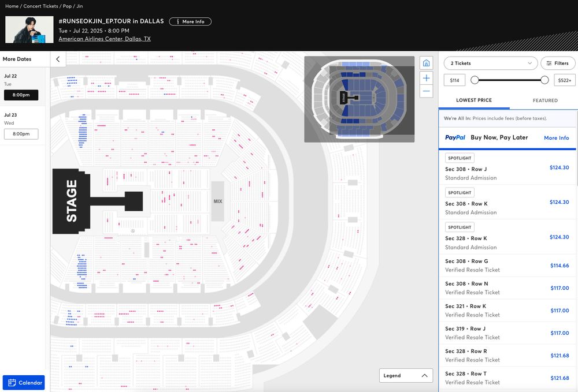This screenshot has width=578, height=392.
Task: Click the $114.66 price
Action: tap(560, 266)
